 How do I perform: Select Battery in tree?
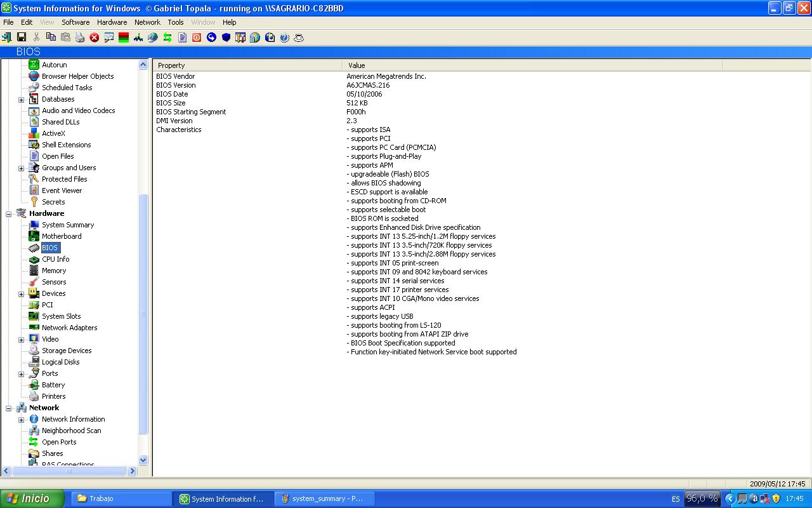point(53,385)
